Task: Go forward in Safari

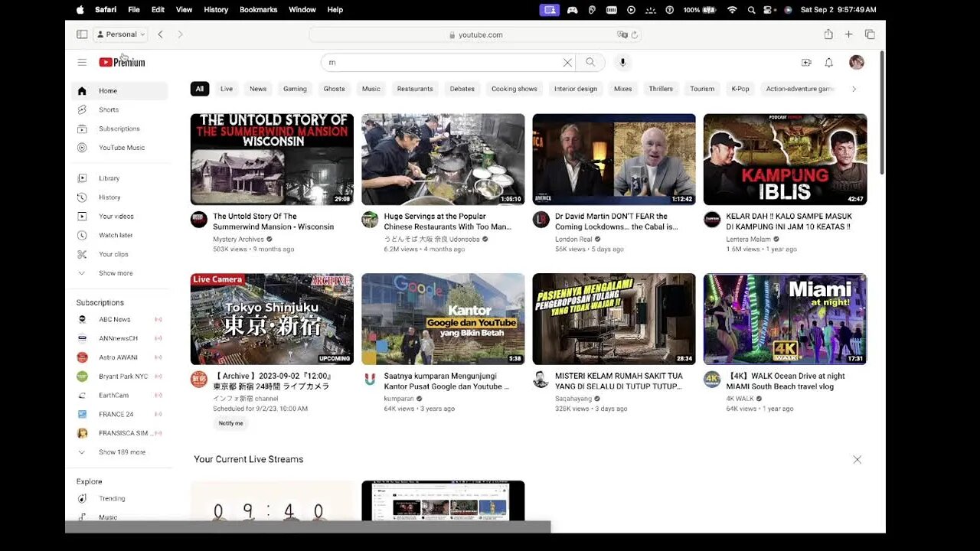Action: tap(180, 34)
